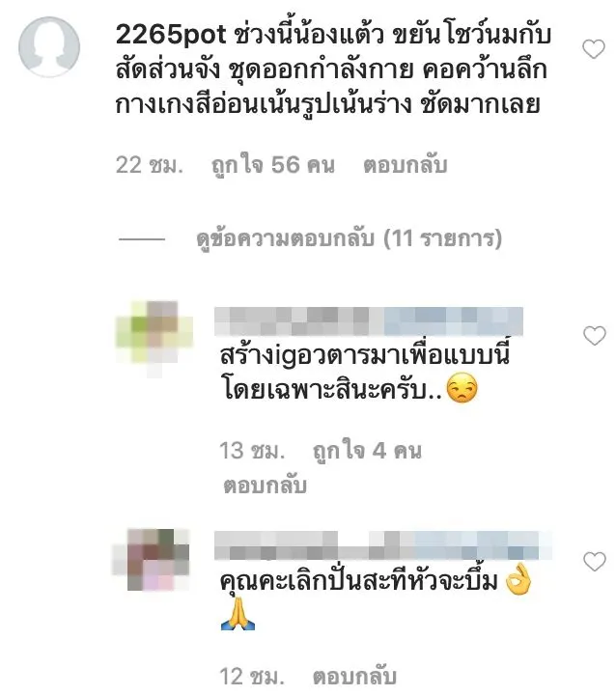
Task: Open the pixelated pink-brown avatar of third commenter
Action: coord(152,559)
